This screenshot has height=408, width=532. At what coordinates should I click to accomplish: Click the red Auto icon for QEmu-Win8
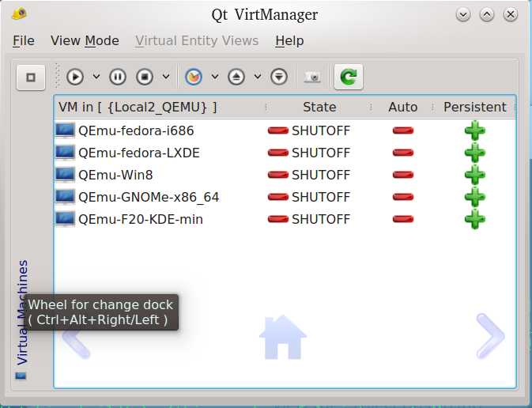click(x=403, y=175)
